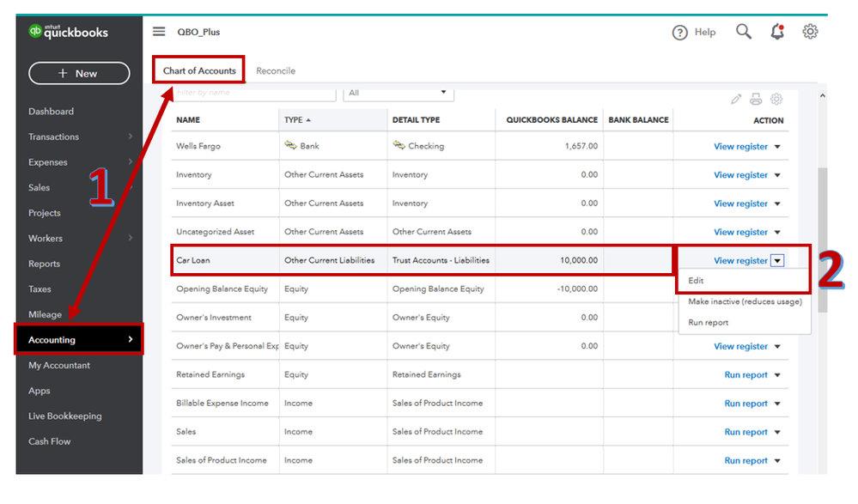Click the New button

79,73
